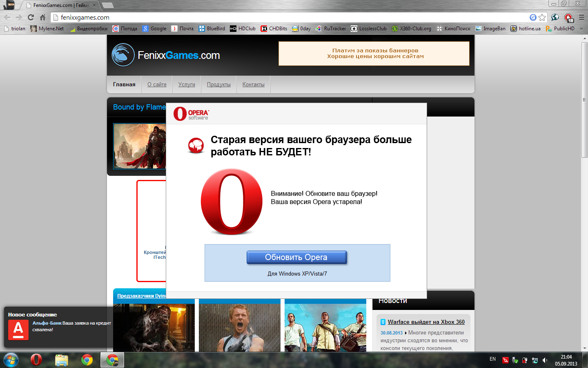The image size is (588, 368).
Task: Open the Windows Start button
Action: pyautogui.click(x=11, y=360)
